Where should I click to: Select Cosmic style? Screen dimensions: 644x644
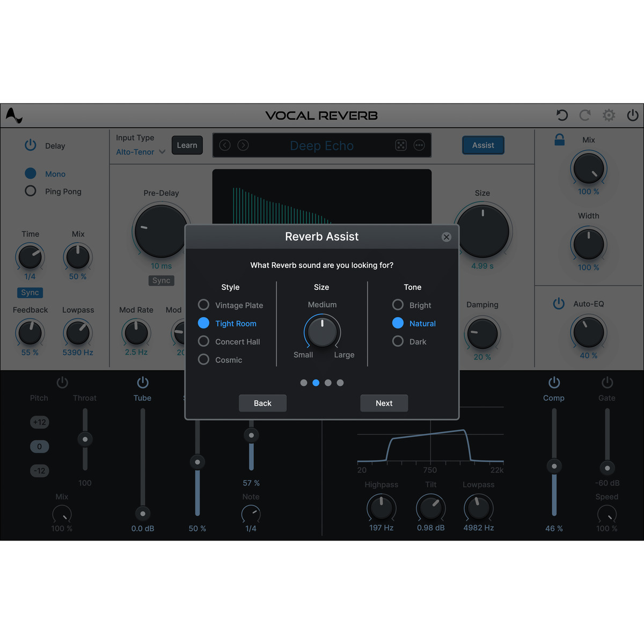[203, 360]
